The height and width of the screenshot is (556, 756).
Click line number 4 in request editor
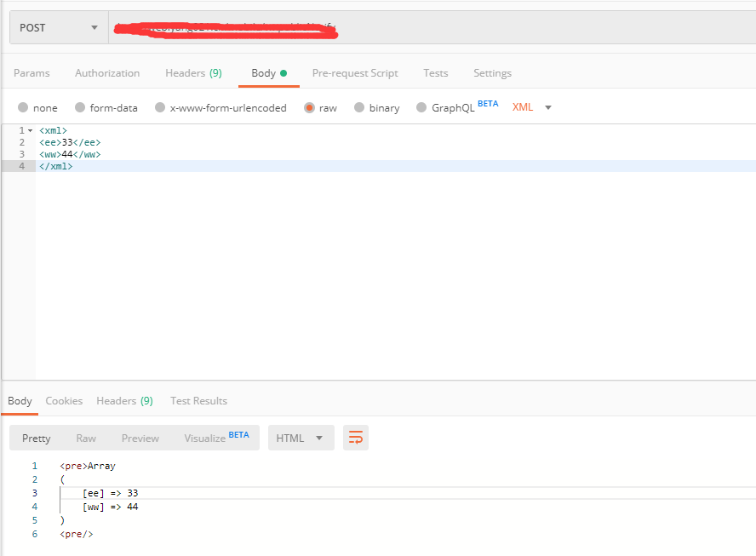(x=21, y=165)
